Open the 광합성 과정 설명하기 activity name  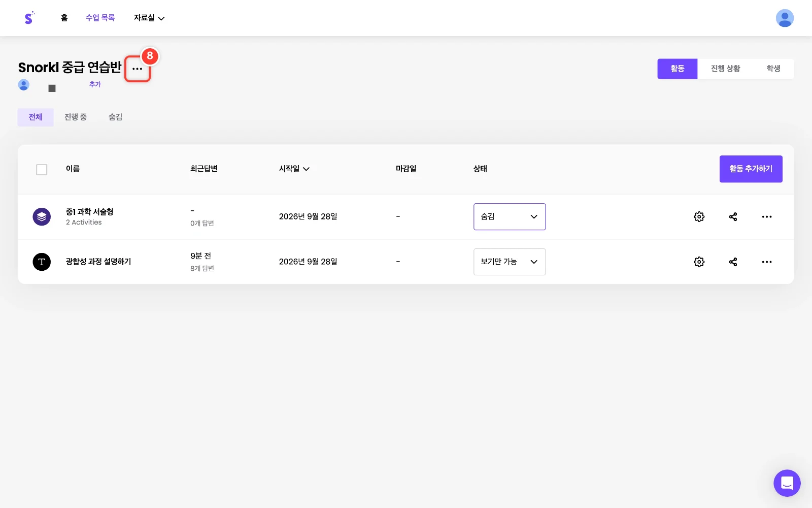[x=98, y=262]
